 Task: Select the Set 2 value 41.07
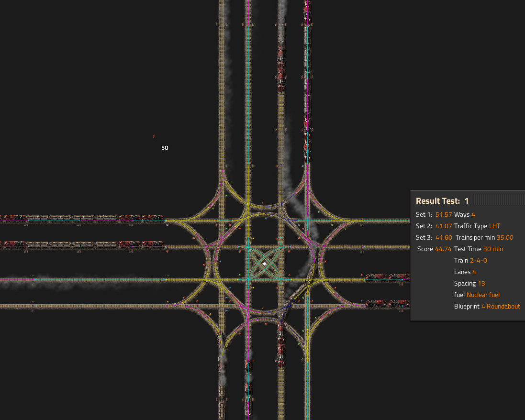point(444,226)
